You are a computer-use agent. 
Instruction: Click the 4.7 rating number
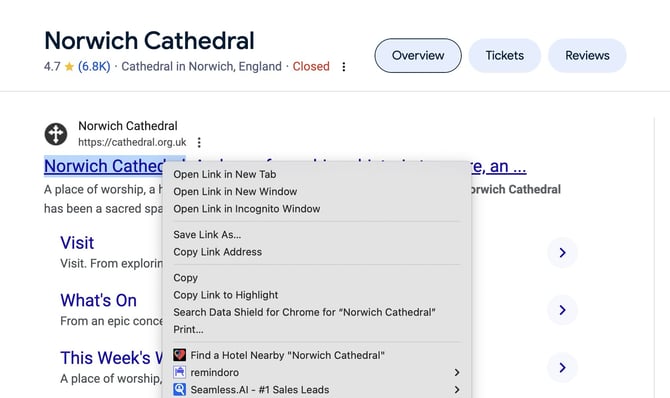pos(52,67)
